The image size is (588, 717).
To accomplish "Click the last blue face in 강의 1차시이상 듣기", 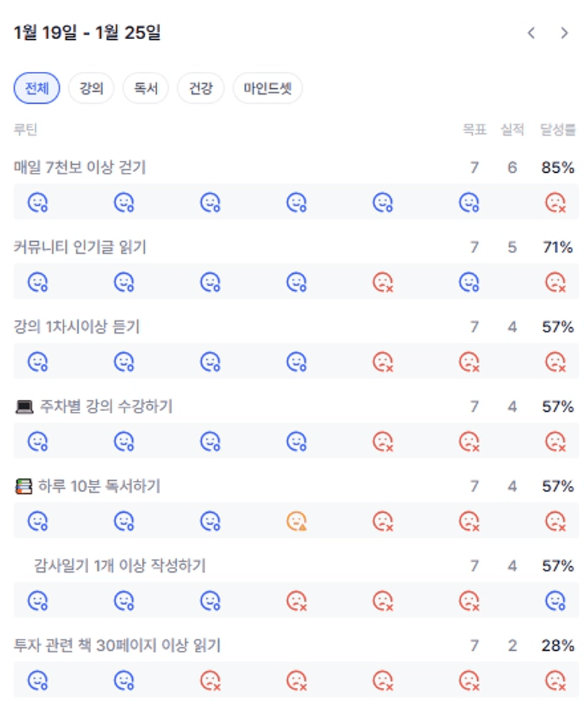I will tap(296, 362).
